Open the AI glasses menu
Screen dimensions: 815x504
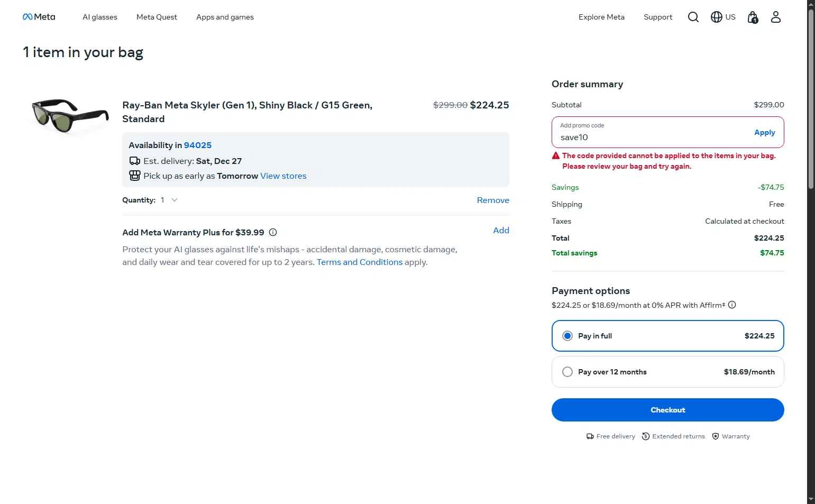click(x=100, y=17)
